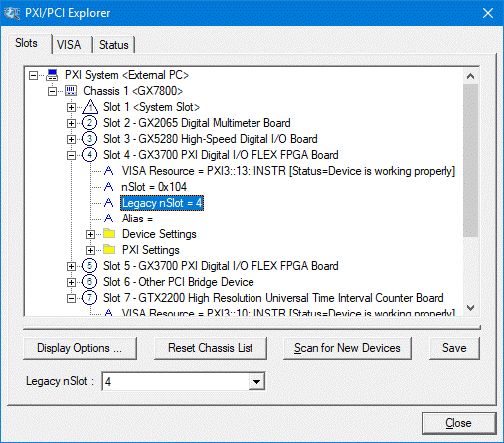Select PXI System <External PC> row
The height and width of the screenshot is (443, 504).
[x=127, y=75]
